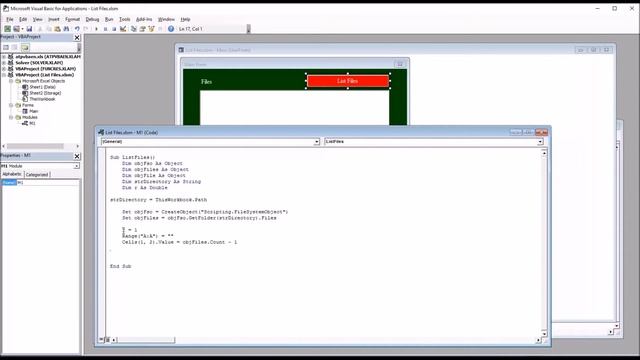Click the Reset stop toolbar icon

114,29
